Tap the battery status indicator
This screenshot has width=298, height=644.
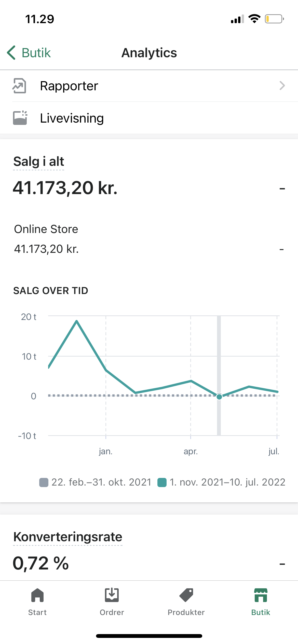[x=274, y=19]
